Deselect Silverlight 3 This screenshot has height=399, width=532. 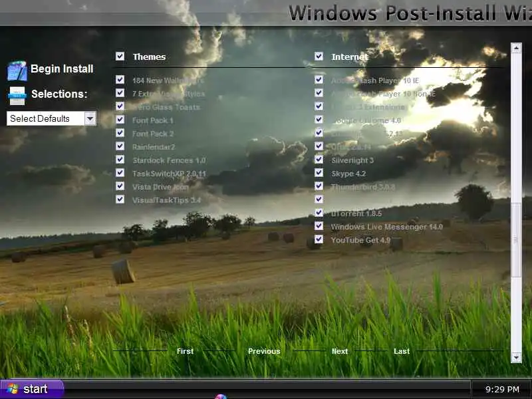click(x=319, y=159)
